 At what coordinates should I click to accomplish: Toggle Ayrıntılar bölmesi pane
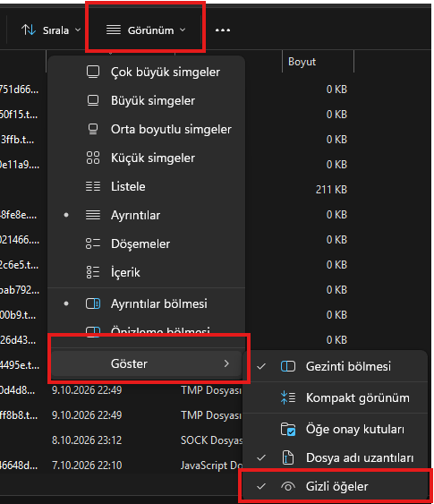coord(146,303)
